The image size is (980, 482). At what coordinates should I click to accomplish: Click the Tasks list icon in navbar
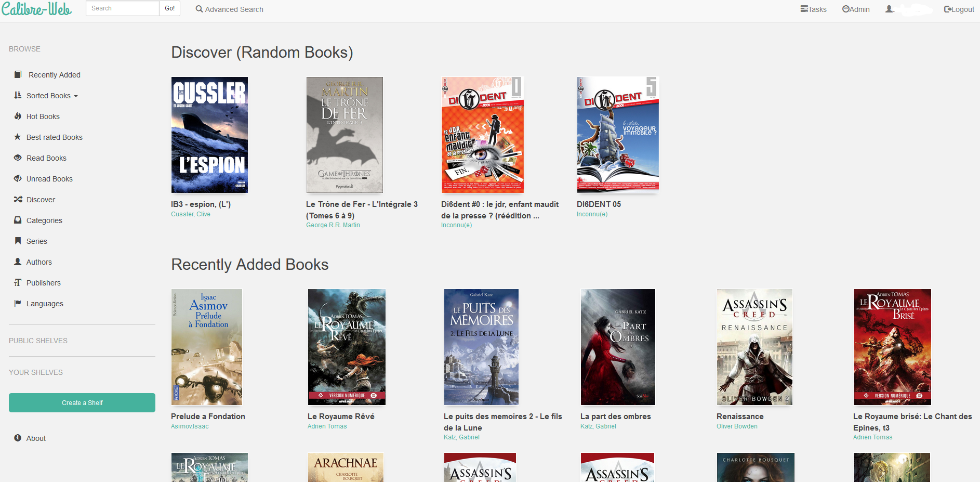[804, 9]
